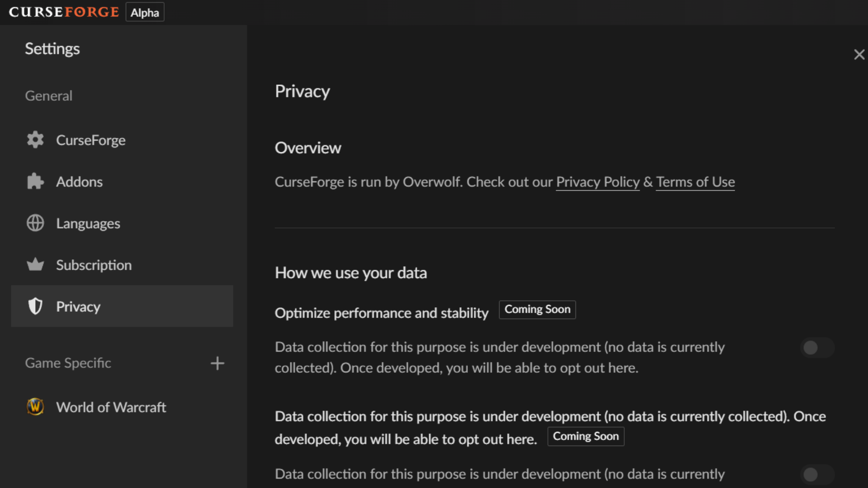
Task: Click the Addons puzzle piece icon
Action: point(35,182)
